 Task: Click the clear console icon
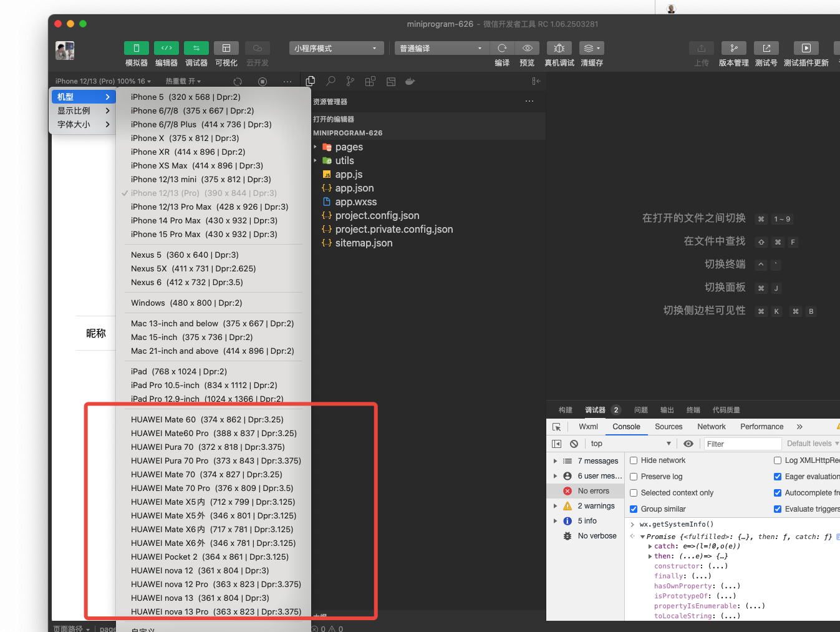(x=574, y=444)
